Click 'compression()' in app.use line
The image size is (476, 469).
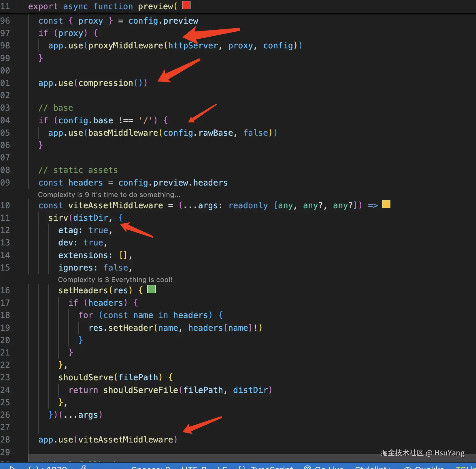coord(110,83)
